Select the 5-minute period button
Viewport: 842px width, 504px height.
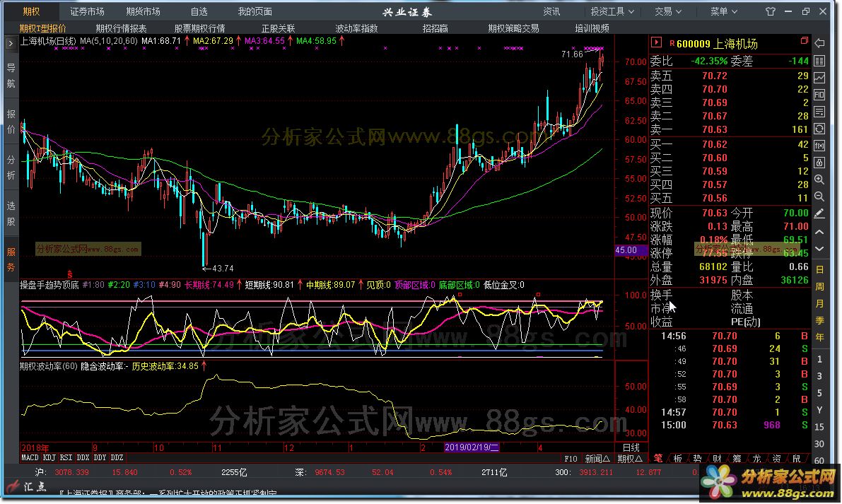[819, 393]
